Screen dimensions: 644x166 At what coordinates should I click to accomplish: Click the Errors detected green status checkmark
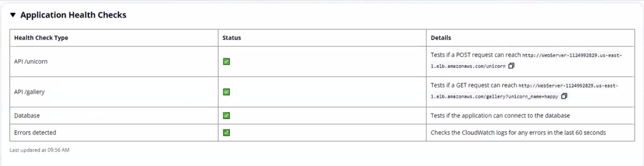[x=226, y=132]
